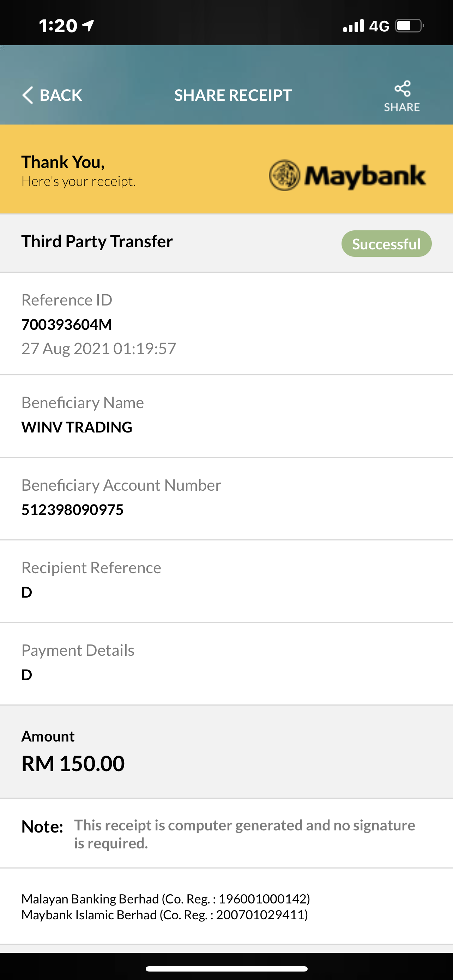Select account number 512398090975
The height and width of the screenshot is (980, 453).
[x=72, y=510]
